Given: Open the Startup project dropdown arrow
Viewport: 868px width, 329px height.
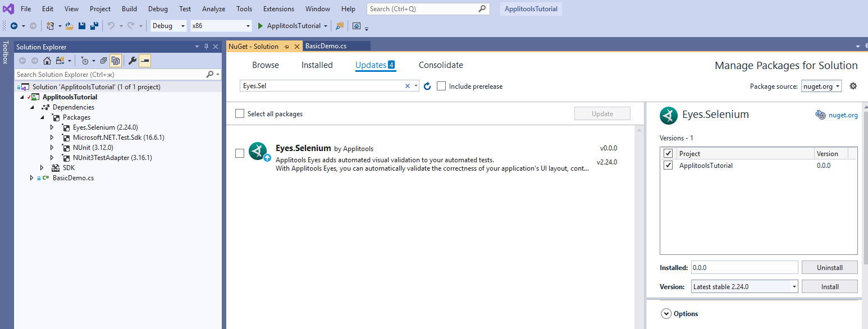Looking at the screenshot, I should [326, 26].
